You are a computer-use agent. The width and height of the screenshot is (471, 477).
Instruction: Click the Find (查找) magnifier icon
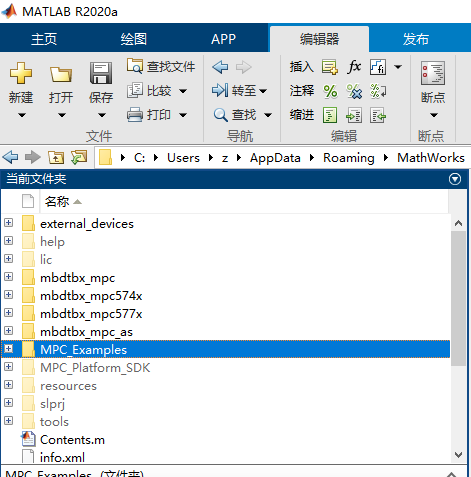coord(221,115)
